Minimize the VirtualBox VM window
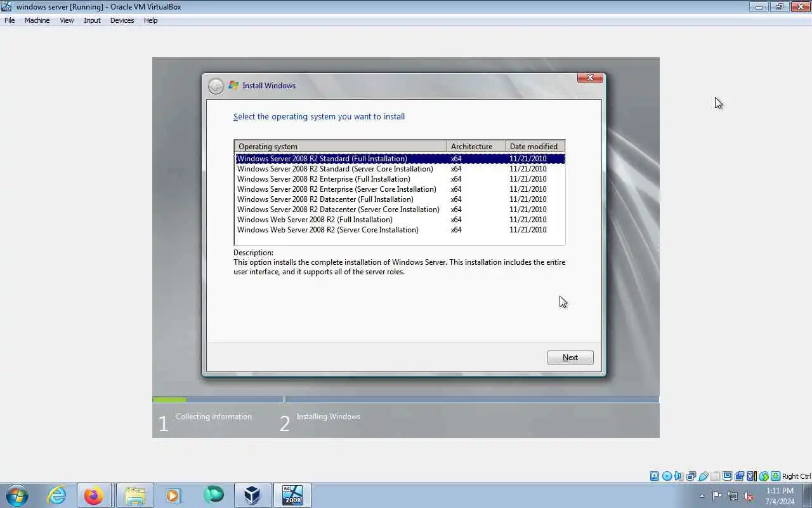 point(759,7)
